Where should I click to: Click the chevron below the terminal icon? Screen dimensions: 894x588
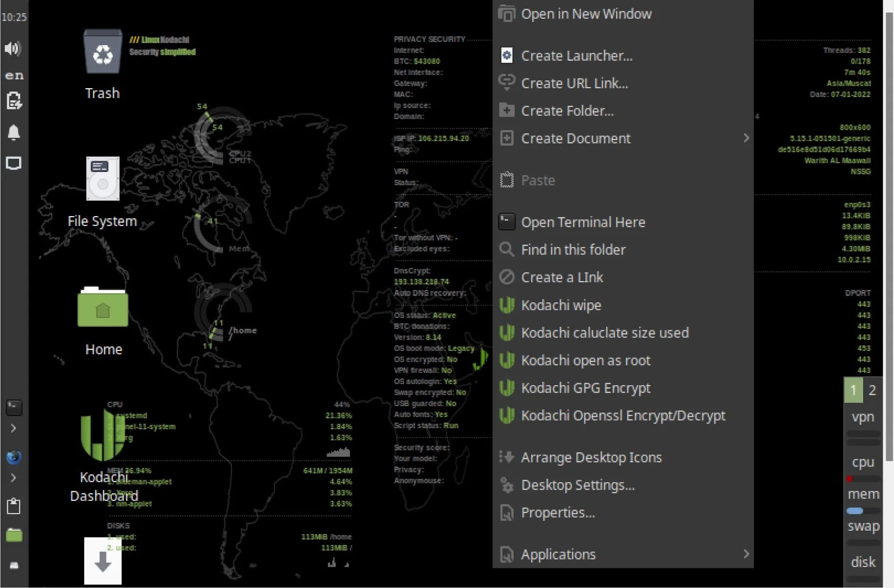click(13, 428)
